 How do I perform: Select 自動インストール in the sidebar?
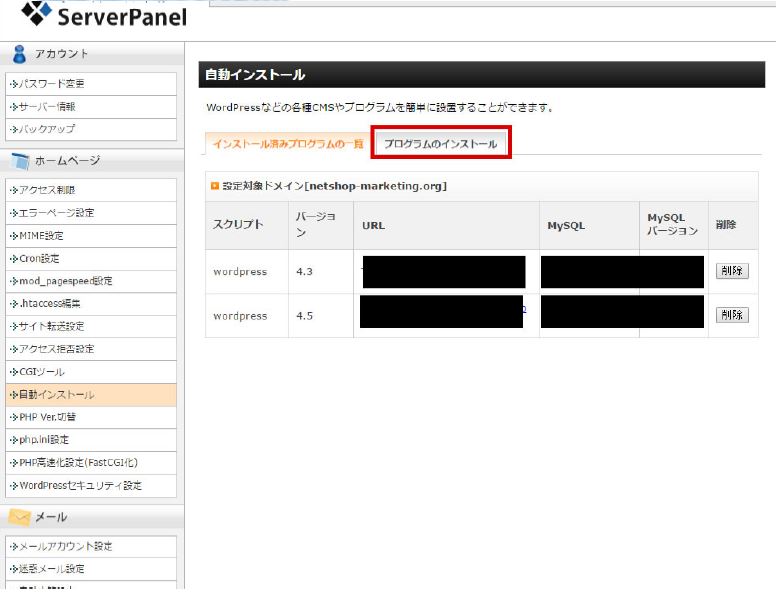[x=91, y=395]
